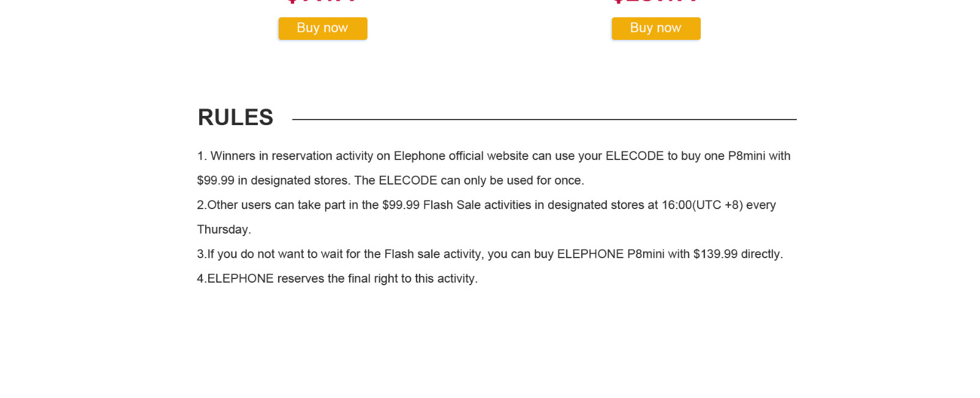Click the RULES heading
Image resolution: width=980 pixels, height=398 pixels.
tap(235, 117)
